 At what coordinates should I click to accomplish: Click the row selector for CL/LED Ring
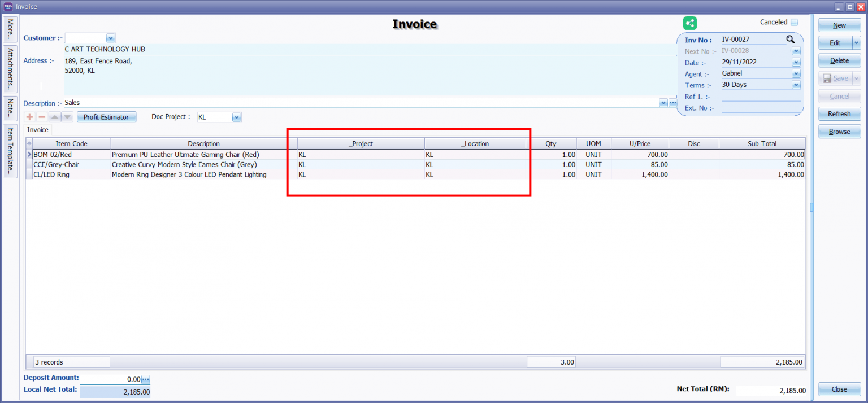click(x=29, y=174)
